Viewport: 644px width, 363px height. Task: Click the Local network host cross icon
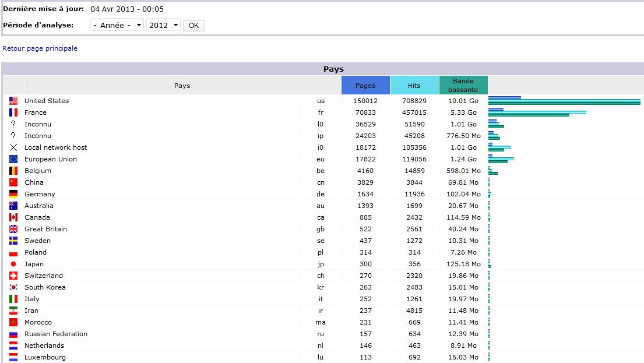[x=13, y=147]
